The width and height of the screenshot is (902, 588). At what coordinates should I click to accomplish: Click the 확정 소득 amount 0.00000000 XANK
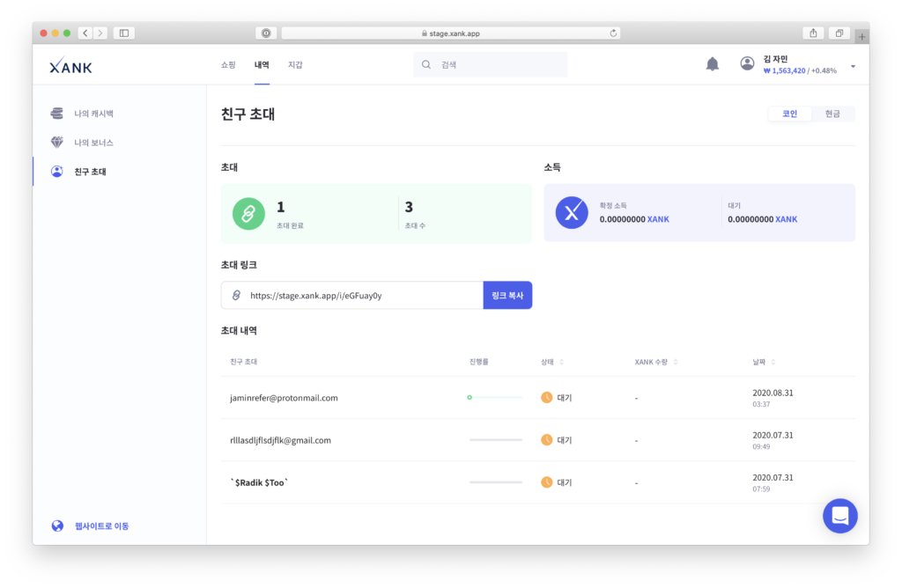coord(634,219)
